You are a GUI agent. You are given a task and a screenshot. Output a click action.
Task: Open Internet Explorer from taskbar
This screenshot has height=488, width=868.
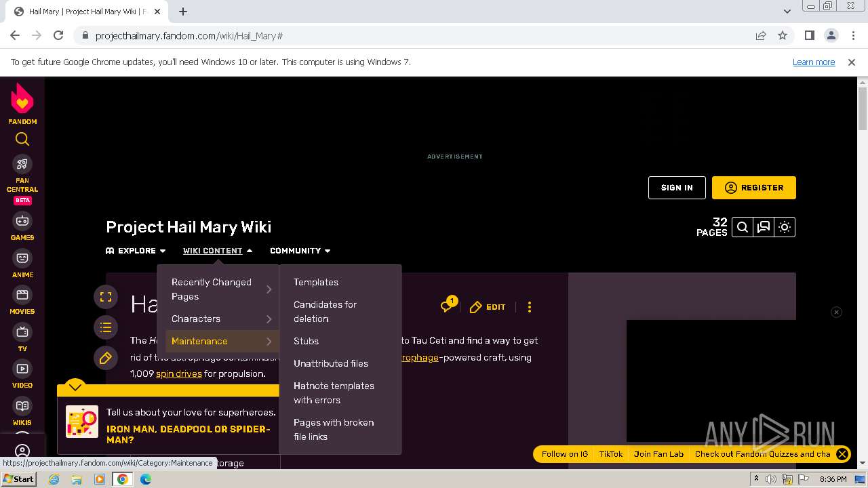[x=54, y=479]
